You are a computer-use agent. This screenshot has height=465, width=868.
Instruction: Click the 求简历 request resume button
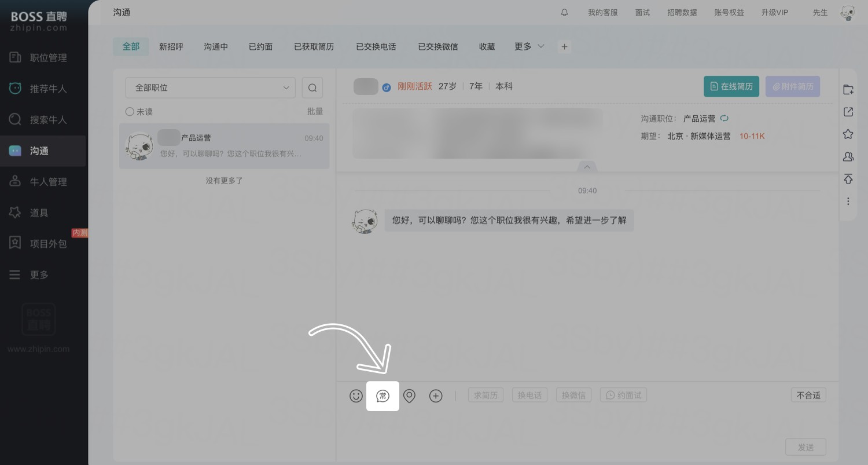tap(486, 396)
